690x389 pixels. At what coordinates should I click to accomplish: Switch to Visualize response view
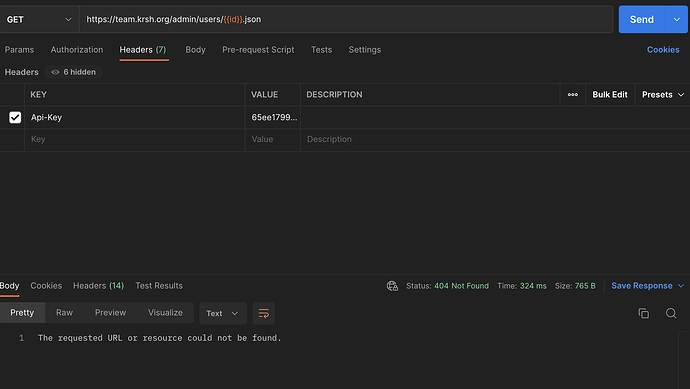tap(165, 313)
